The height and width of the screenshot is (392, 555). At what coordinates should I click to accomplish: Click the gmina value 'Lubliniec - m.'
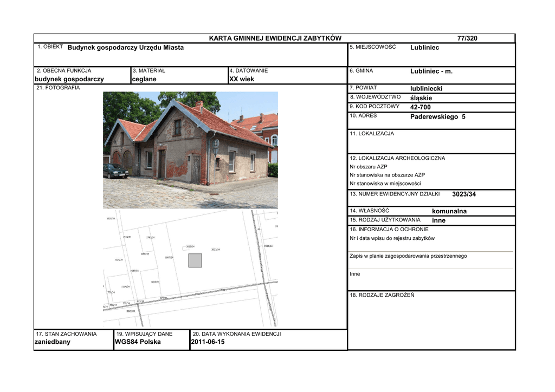pyautogui.click(x=431, y=71)
